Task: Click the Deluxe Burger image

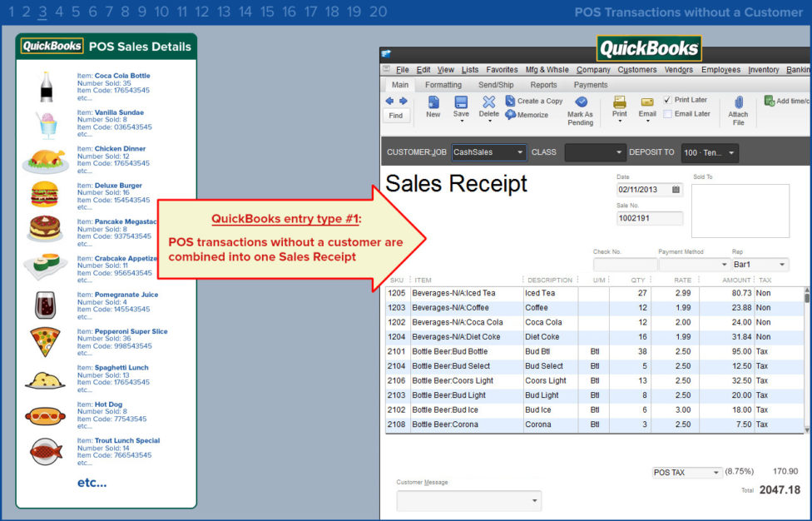Action: (x=45, y=195)
